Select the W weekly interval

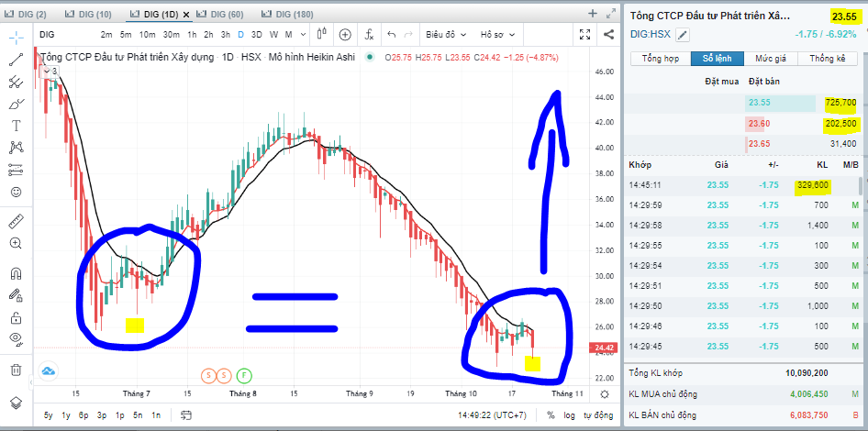273,34
